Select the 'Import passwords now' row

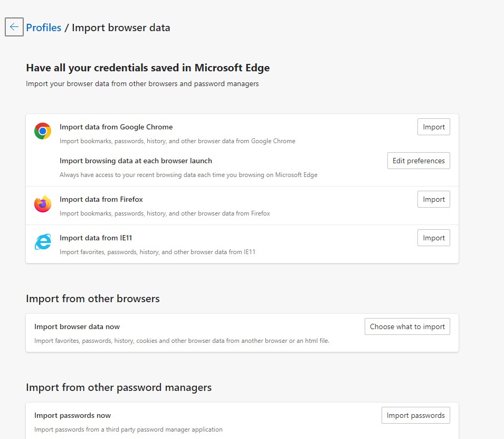coord(242,421)
